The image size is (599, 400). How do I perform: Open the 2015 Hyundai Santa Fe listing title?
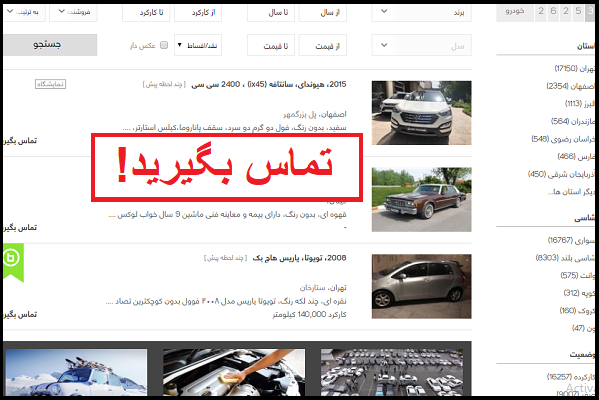click(x=269, y=84)
